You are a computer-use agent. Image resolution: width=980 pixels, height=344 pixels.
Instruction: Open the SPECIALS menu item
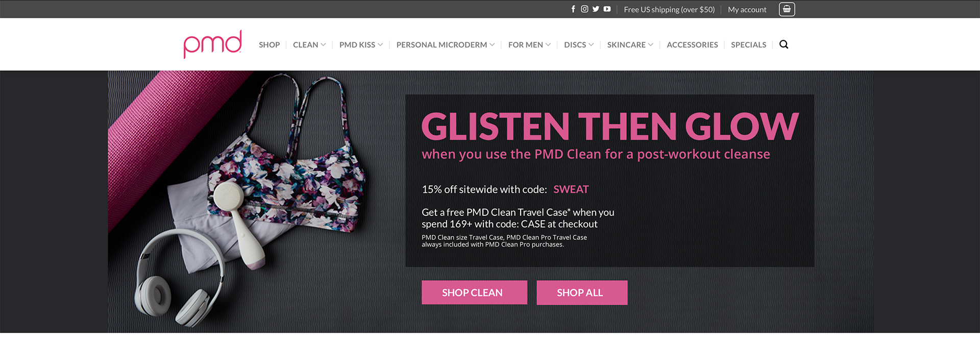[x=748, y=45]
